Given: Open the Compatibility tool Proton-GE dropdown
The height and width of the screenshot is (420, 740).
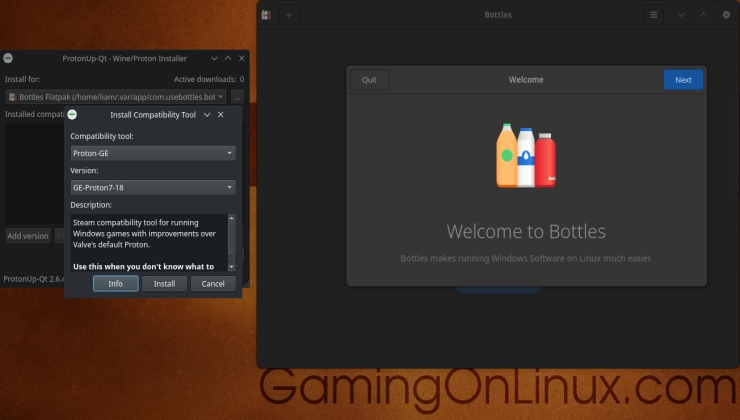Looking at the screenshot, I should point(152,153).
